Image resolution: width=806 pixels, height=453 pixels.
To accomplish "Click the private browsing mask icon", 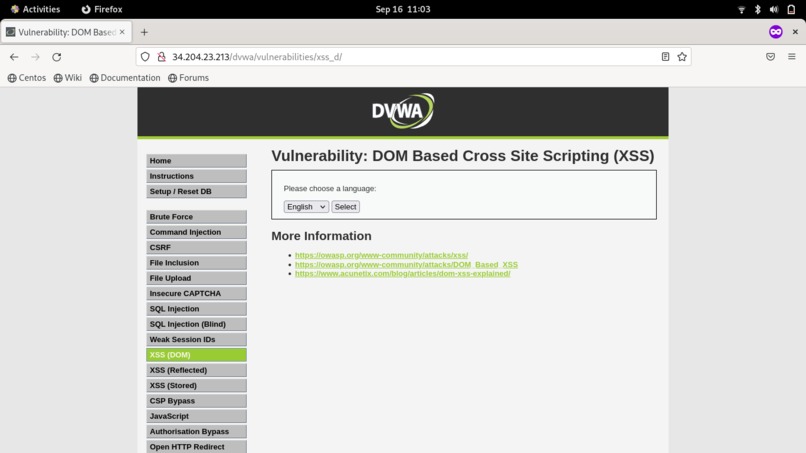I will [776, 32].
